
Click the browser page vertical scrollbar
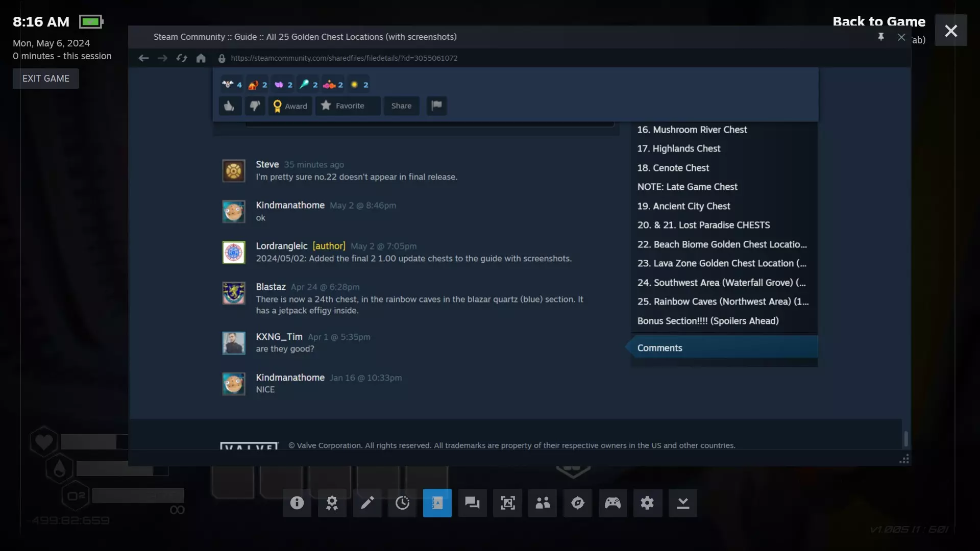click(x=906, y=438)
